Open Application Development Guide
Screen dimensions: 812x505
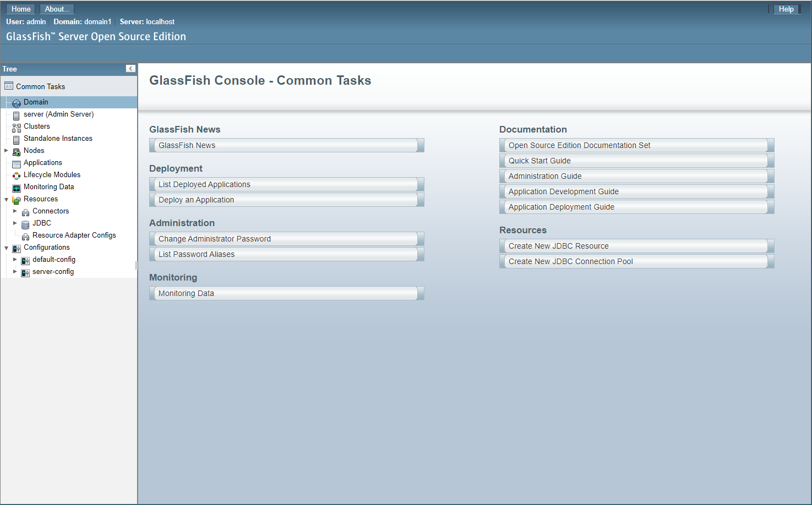(636, 191)
